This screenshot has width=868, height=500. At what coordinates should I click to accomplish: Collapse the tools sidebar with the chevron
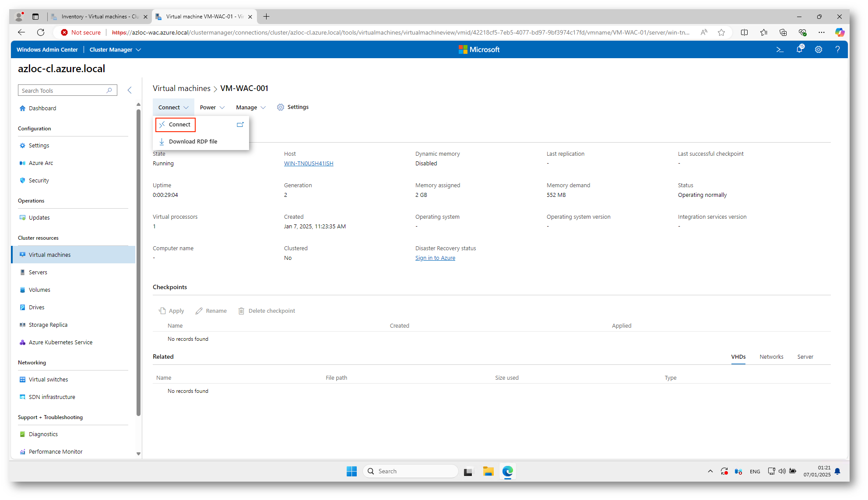130,90
